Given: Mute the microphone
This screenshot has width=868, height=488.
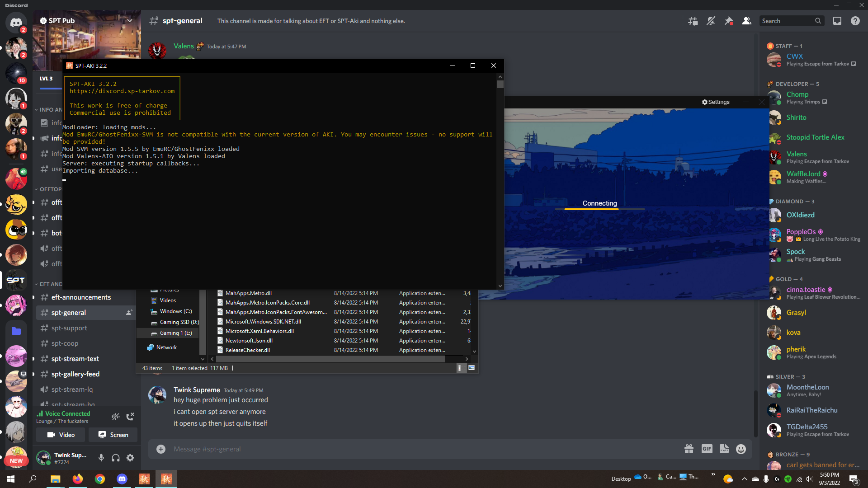Looking at the screenshot, I should 101,458.
